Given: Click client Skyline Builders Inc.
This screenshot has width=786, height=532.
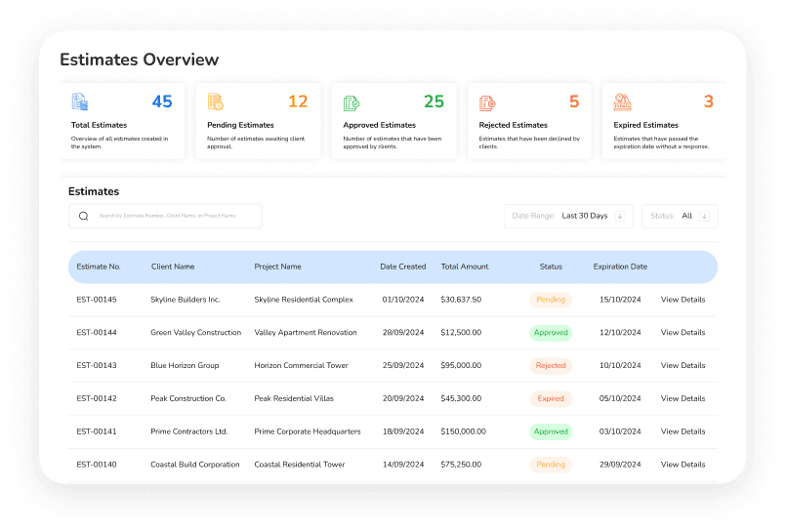Looking at the screenshot, I should (x=185, y=300).
